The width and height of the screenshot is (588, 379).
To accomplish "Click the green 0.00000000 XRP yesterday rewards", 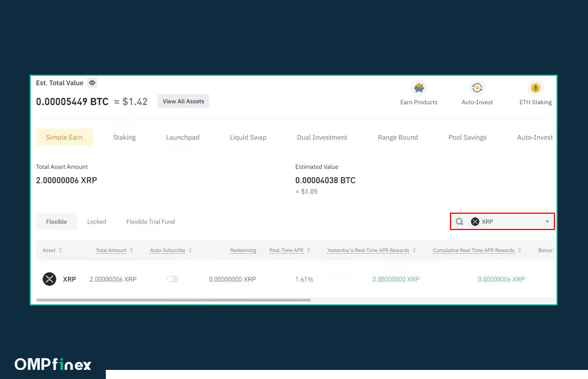I will pyautogui.click(x=396, y=279).
